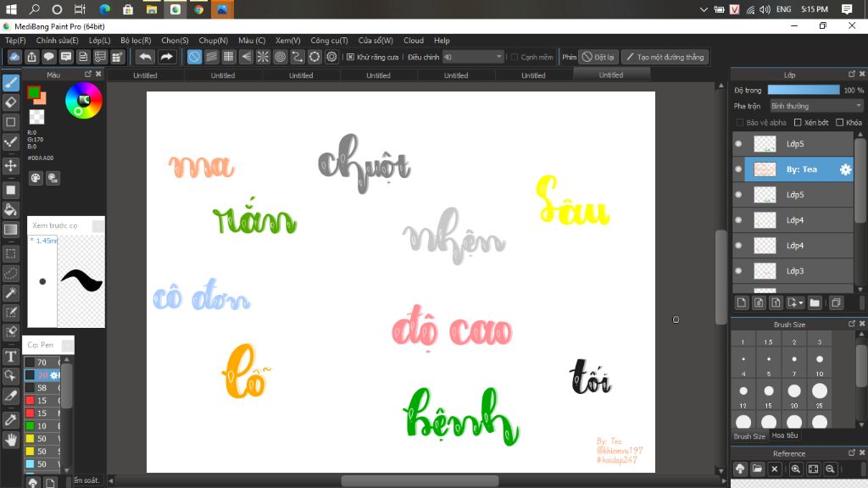Enable the crisscross grid snap guide
Image resolution: width=868 pixels, height=488 pixels.
[229, 57]
